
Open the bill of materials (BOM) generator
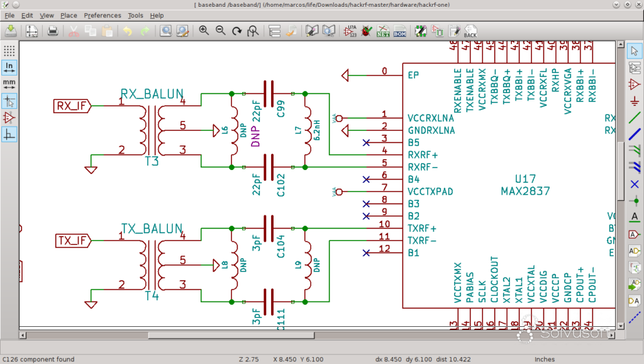399,30
